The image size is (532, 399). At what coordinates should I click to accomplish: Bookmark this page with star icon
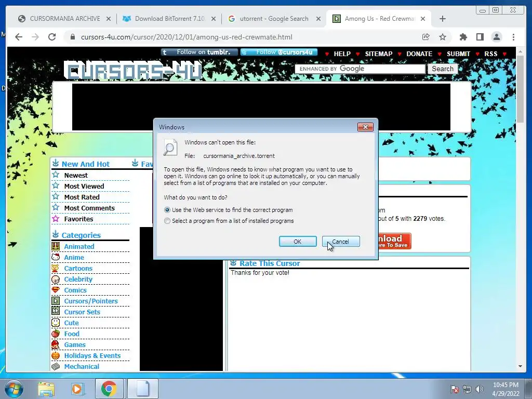[x=443, y=37]
